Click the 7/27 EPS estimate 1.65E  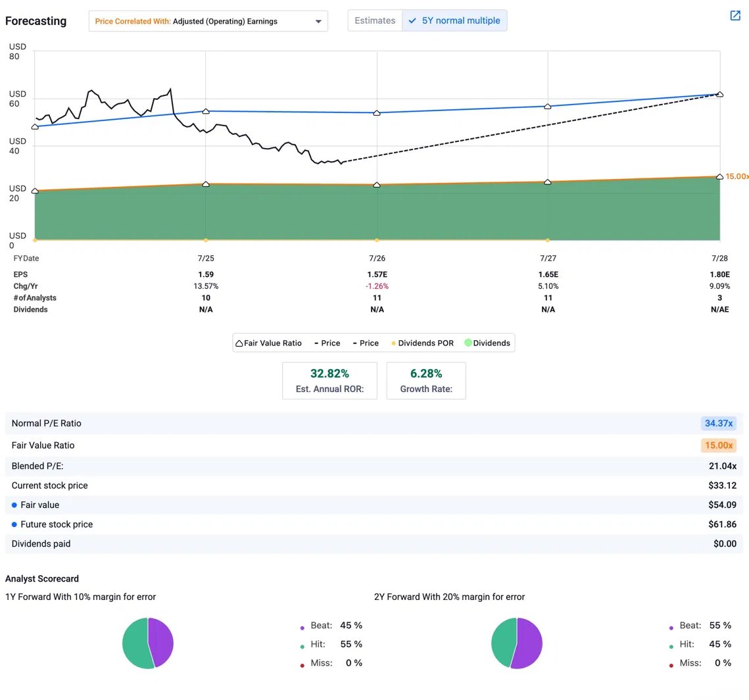pyautogui.click(x=548, y=274)
